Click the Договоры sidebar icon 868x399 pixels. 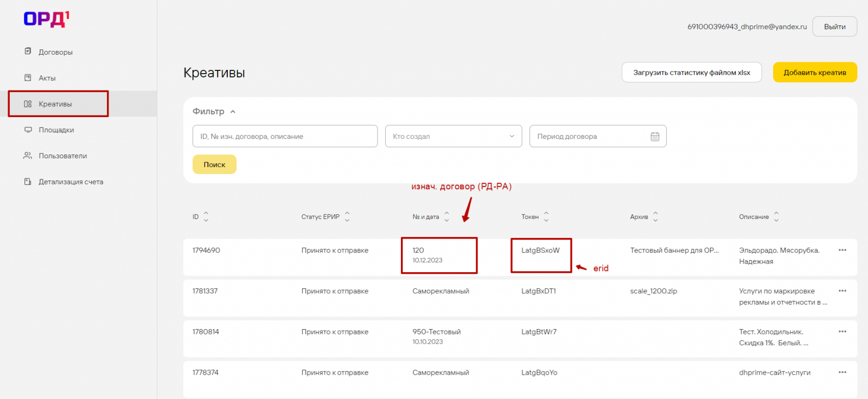(28, 52)
